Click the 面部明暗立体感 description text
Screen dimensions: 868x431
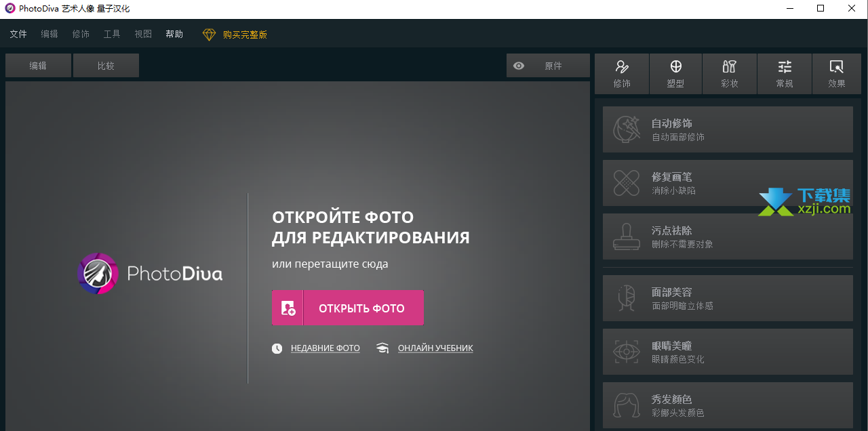point(682,306)
